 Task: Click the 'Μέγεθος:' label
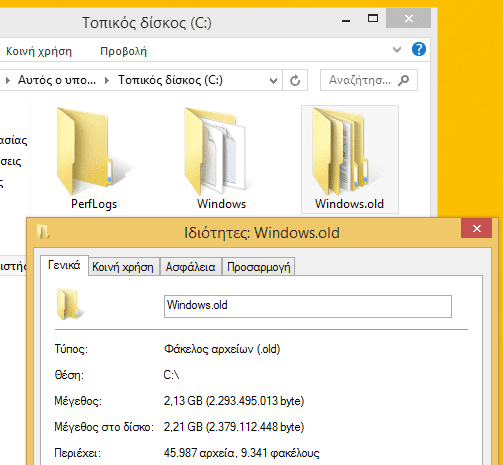coord(78,401)
